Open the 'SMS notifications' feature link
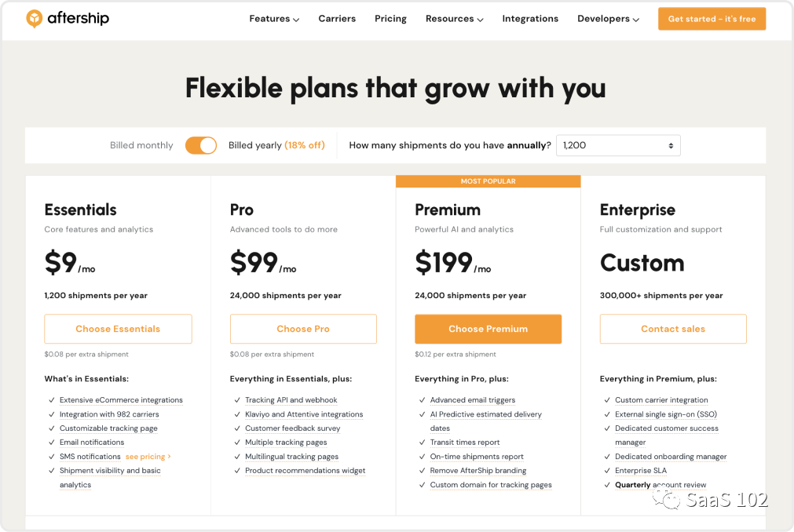794x532 pixels. [90, 457]
